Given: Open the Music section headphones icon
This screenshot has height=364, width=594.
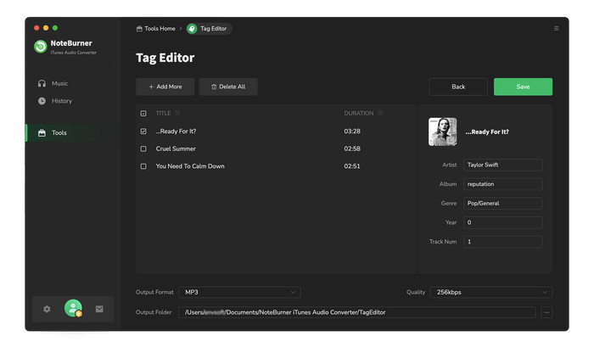Looking at the screenshot, I should pos(42,83).
